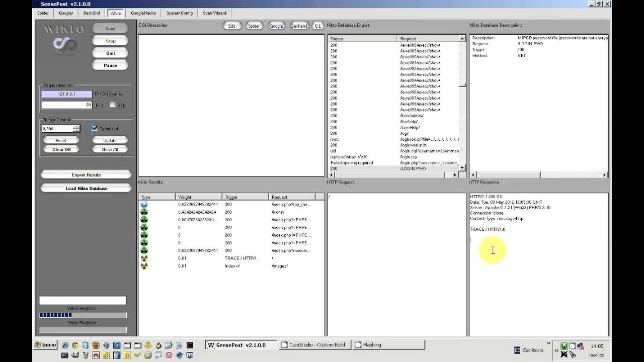Open the SystemConfig tab
The height and width of the screenshot is (362, 644).
point(180,13)
